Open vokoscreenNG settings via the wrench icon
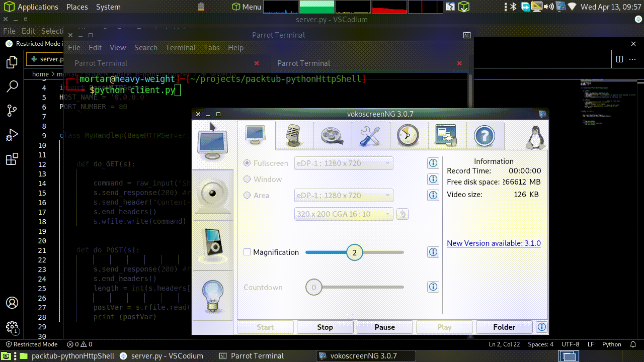The image size is (644, 362). coord(370,135)
